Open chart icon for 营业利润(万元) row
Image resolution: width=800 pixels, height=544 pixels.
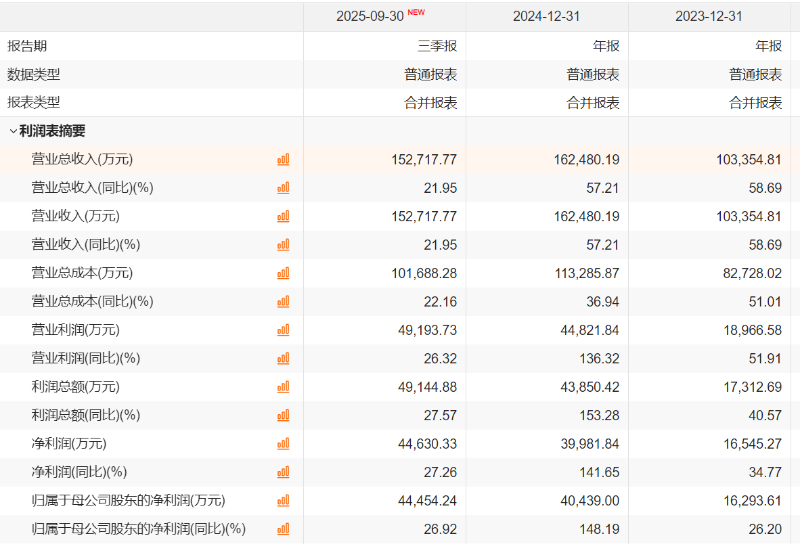283,330
